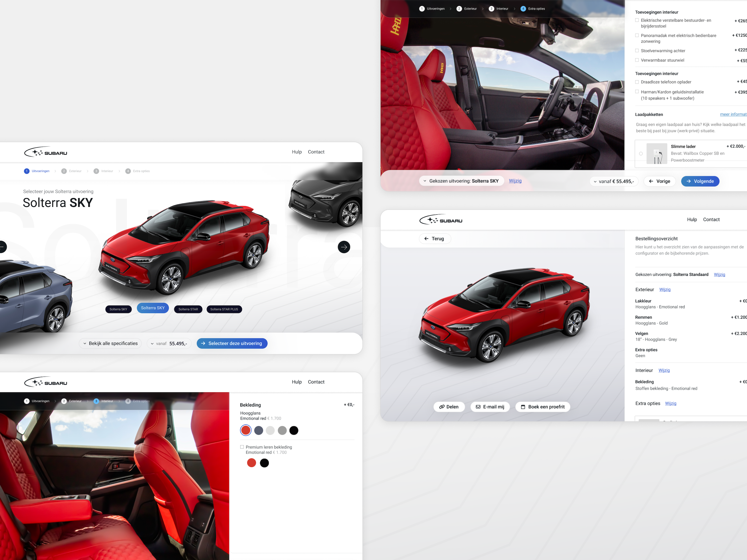Click the Subaru logo in the Bekleding window
This screenshot has height=560, width=747.
pyautogui.click(x=46, y=382)
